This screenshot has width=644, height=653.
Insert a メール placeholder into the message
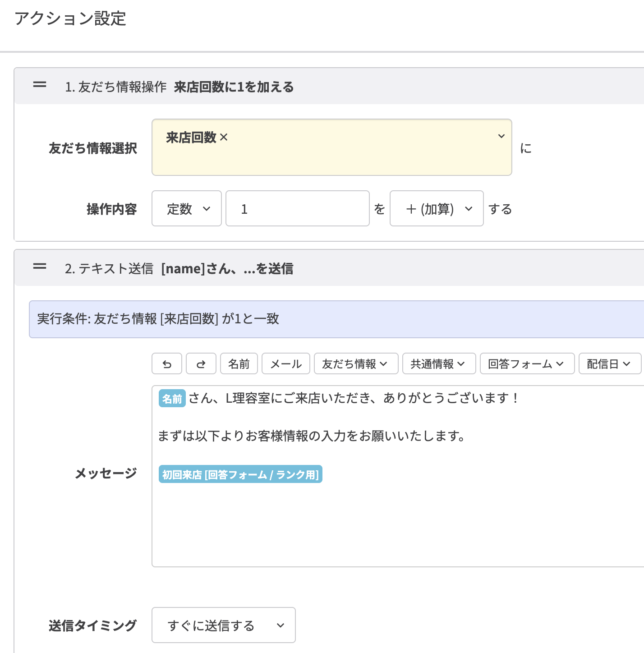coord(285,363)
